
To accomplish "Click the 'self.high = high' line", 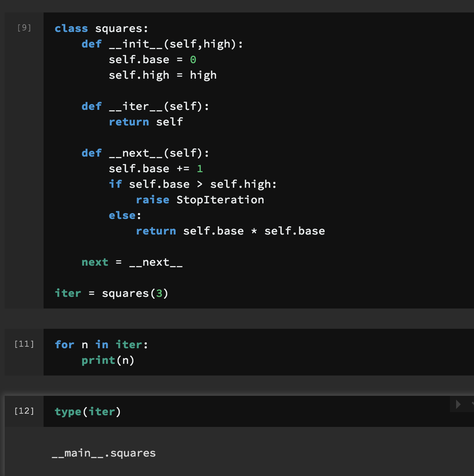I will [163, 75].
